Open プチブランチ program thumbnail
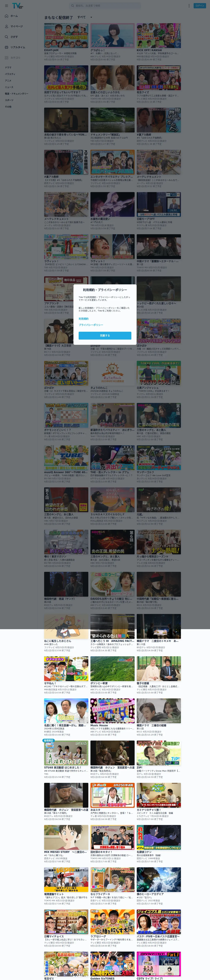 [59, 289]
